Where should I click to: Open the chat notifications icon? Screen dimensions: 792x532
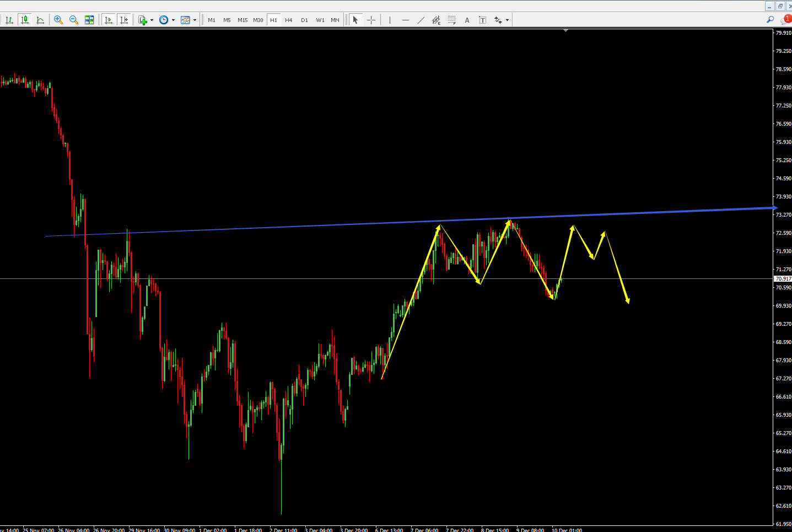(x=785, y=20)
